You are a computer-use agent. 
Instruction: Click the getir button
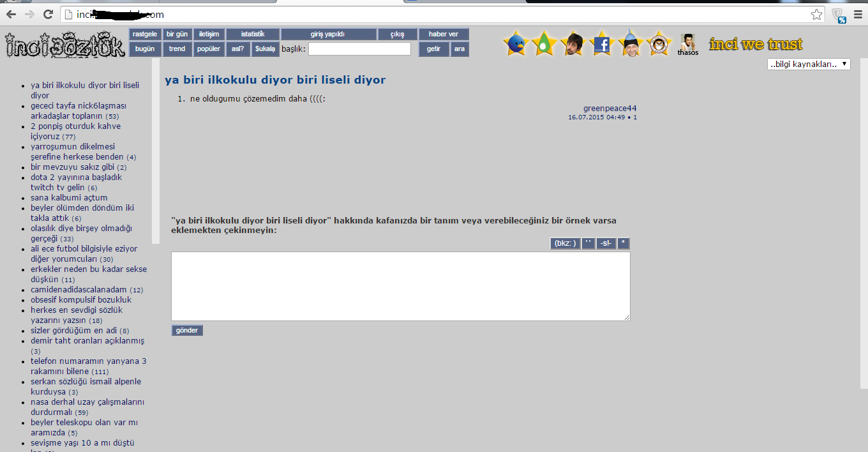(x=433, y=49)
